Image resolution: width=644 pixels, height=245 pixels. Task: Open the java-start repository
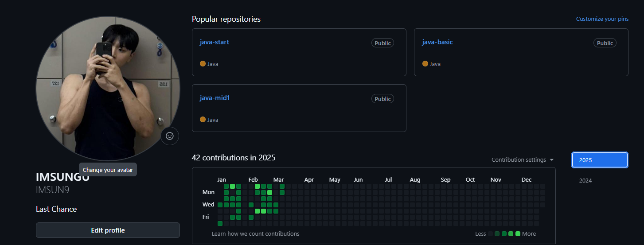[214, 42]
